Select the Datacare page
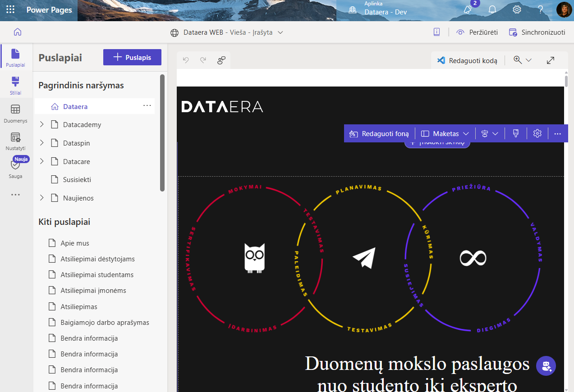This screenshot has height=392, width=574. click(77, 161)
